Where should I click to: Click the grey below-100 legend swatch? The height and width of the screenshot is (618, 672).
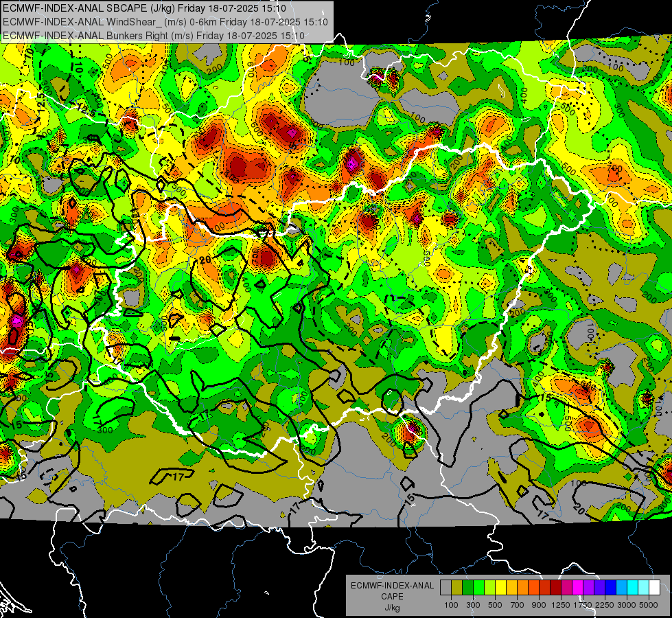(445, 587)
